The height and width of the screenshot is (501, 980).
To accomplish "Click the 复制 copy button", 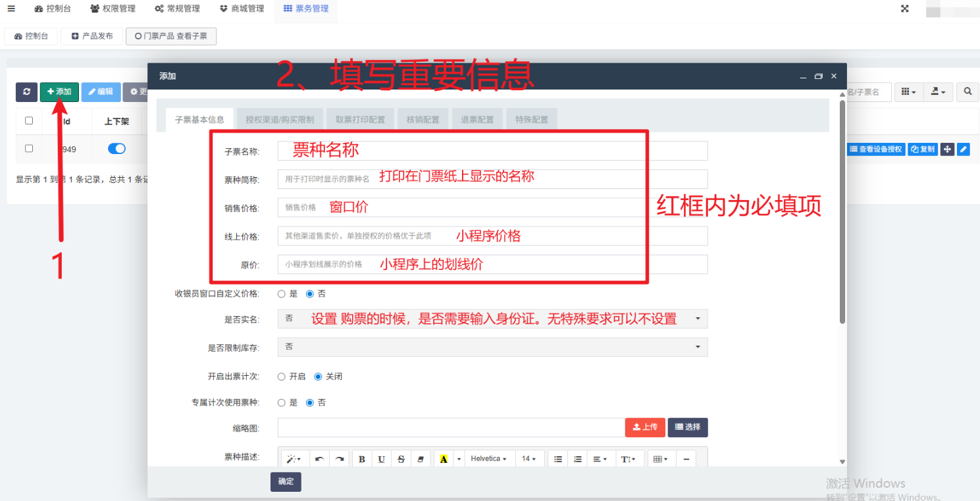I will (923, 149).
